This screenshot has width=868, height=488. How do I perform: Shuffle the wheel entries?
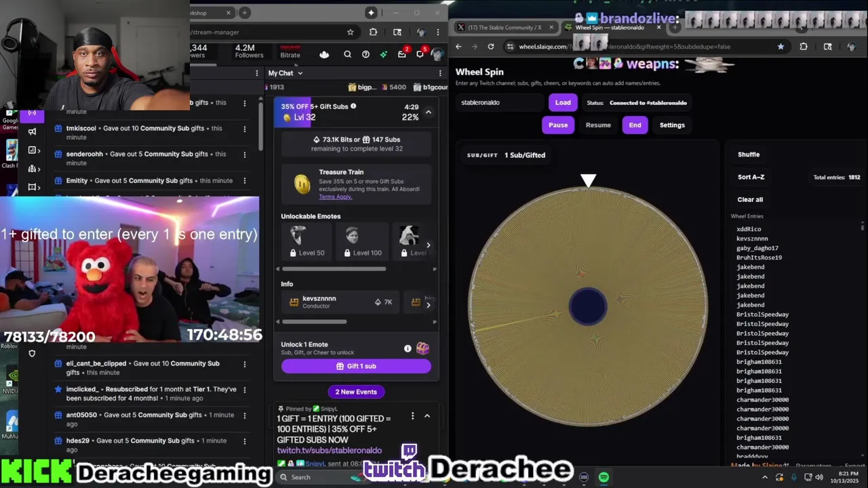(x=749, y=155)
